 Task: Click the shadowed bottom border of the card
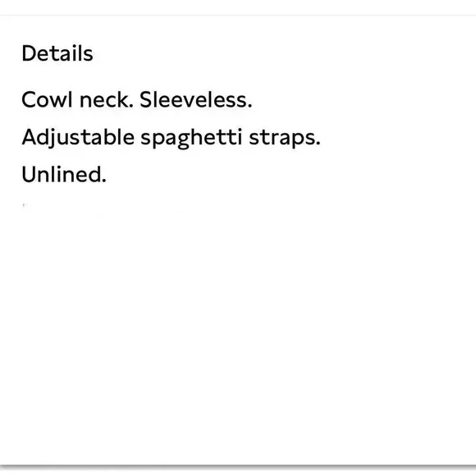[x=238, y=465]
